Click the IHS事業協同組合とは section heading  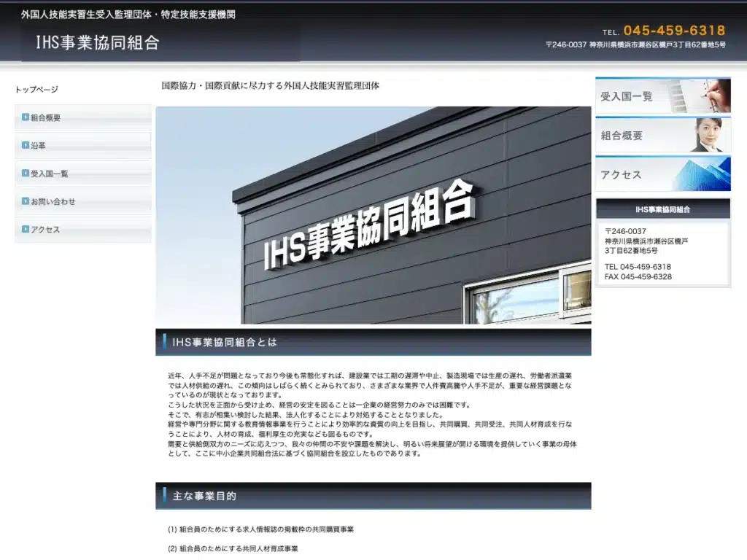373,343
